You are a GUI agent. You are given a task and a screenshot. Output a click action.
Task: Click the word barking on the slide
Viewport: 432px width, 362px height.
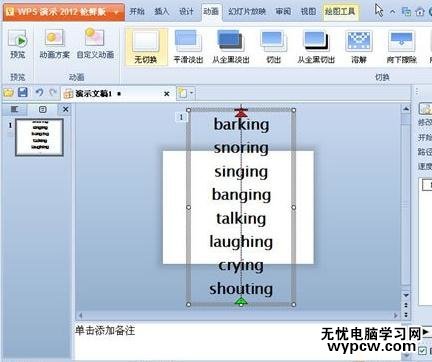241,124
